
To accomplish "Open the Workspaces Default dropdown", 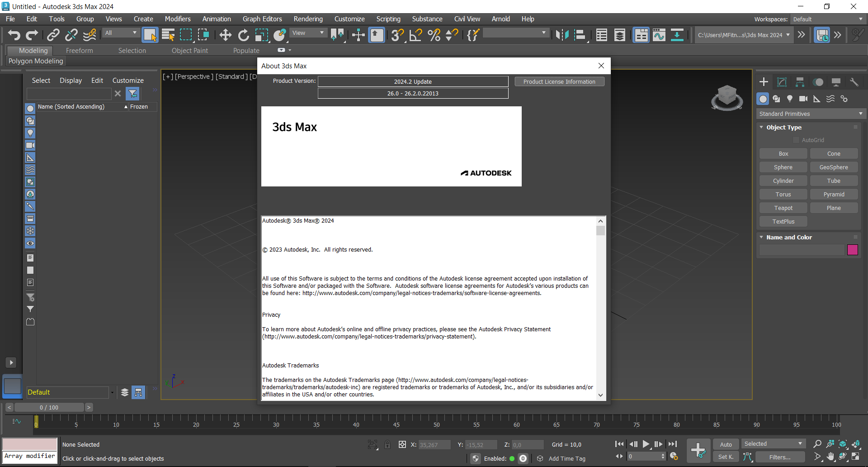I will point(828,19).
